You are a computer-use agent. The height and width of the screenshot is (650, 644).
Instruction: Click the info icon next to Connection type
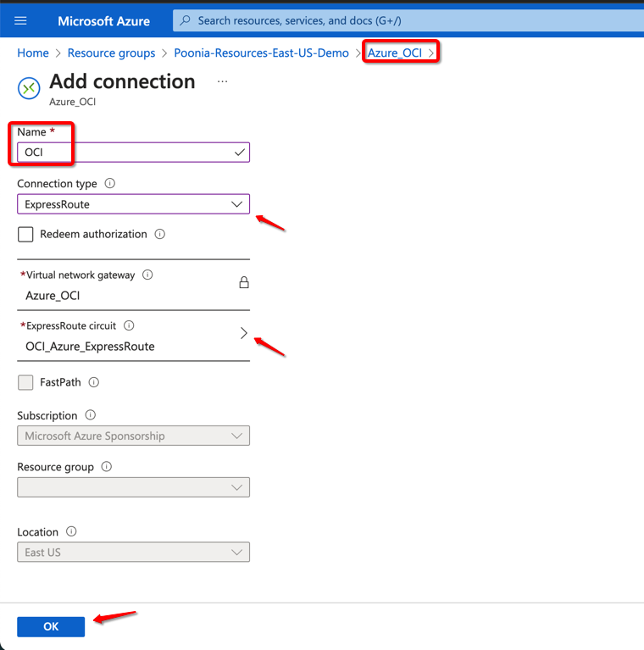[110, 184]
